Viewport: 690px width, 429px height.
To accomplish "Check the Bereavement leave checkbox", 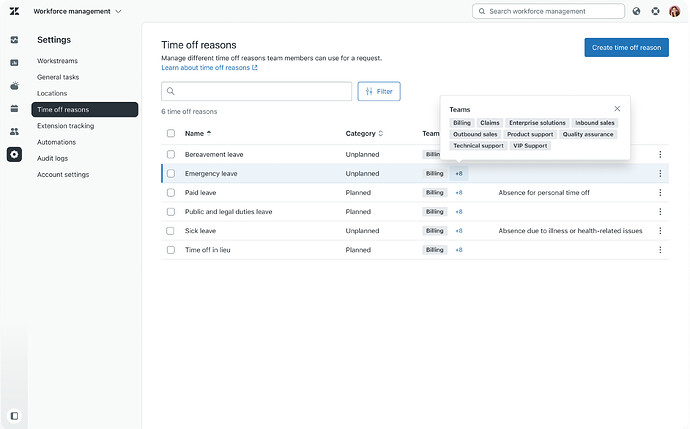I will (171, 154).
